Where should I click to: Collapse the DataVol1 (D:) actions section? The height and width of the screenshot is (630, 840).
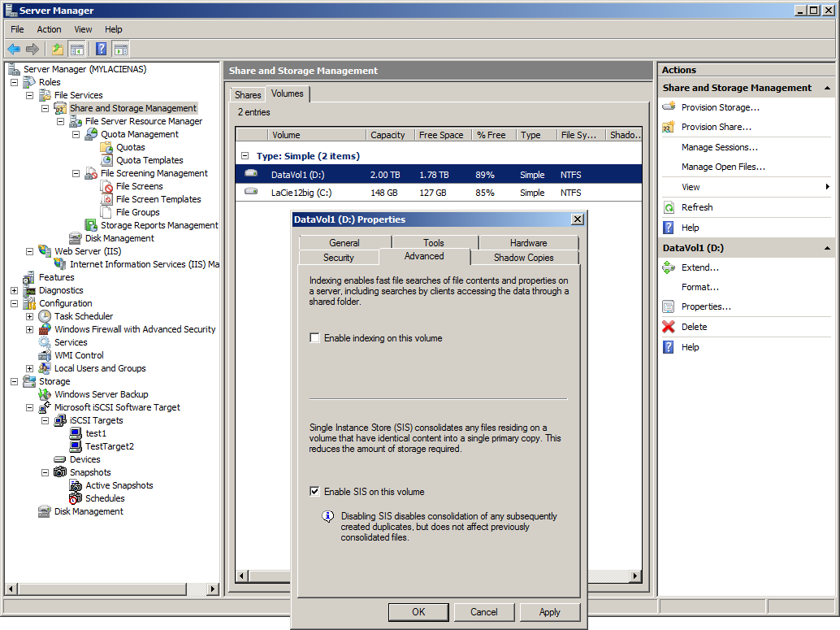click(827, 248)
